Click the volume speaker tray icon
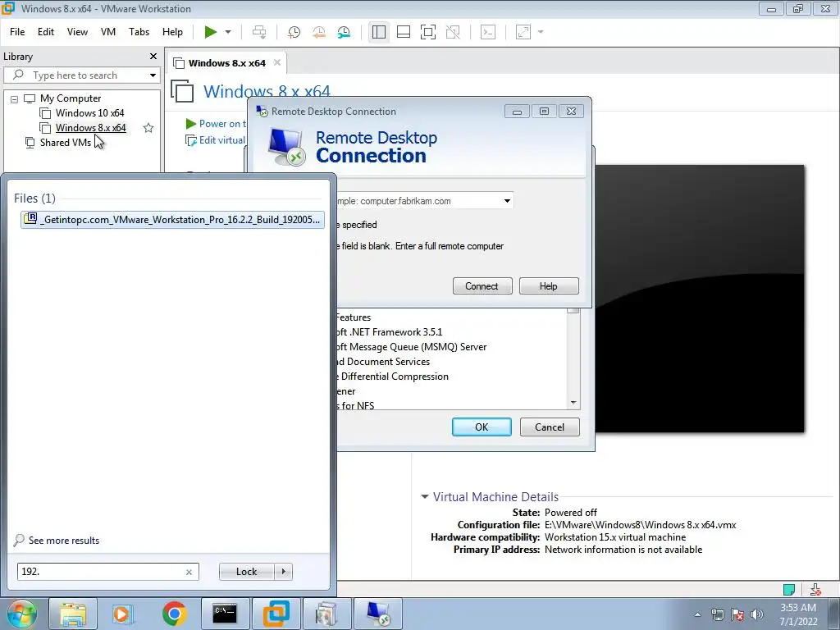840x630 pixels. coord(757,614)
